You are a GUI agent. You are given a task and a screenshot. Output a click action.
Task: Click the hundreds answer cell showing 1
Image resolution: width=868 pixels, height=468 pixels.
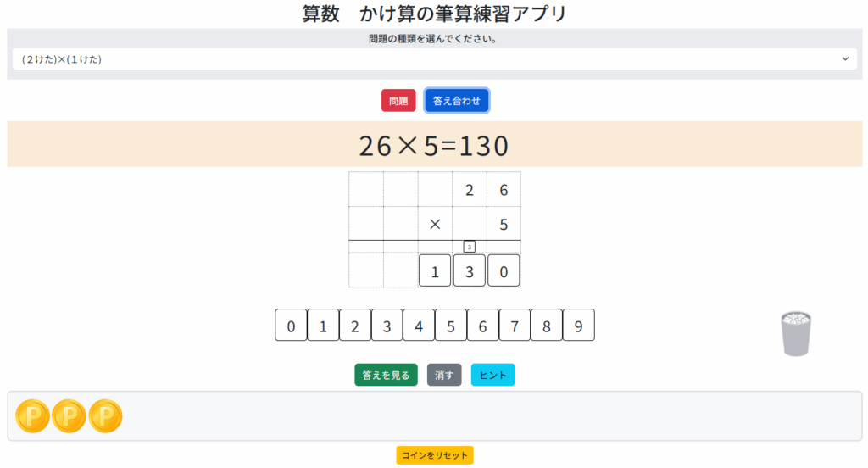435,271
